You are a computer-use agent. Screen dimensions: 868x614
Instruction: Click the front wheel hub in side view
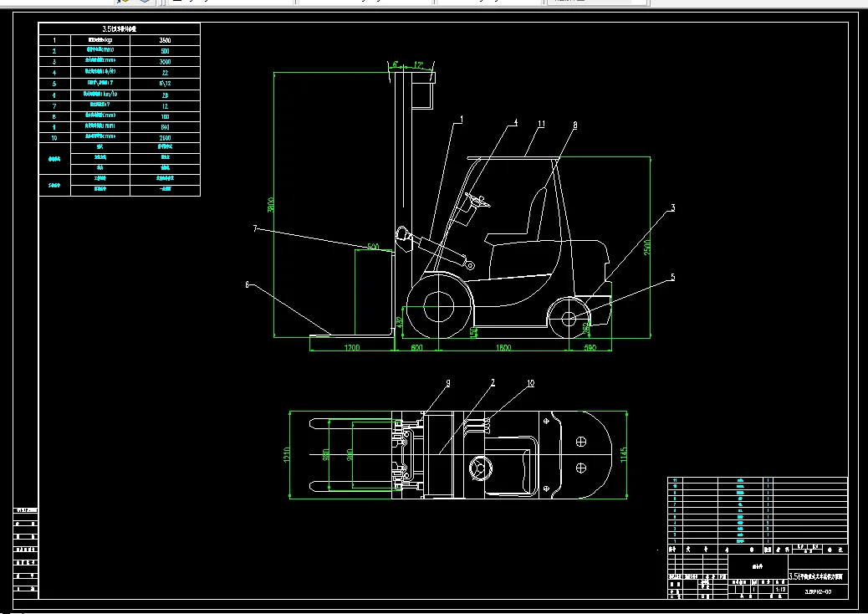point(439,307)
